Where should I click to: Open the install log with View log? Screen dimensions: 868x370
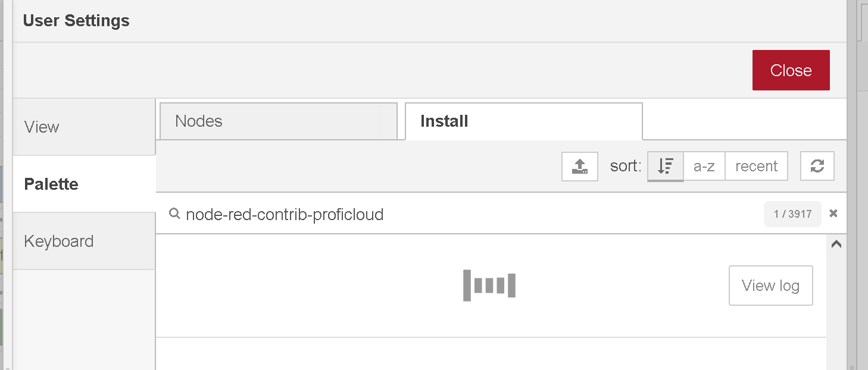(x=771, y=286)
